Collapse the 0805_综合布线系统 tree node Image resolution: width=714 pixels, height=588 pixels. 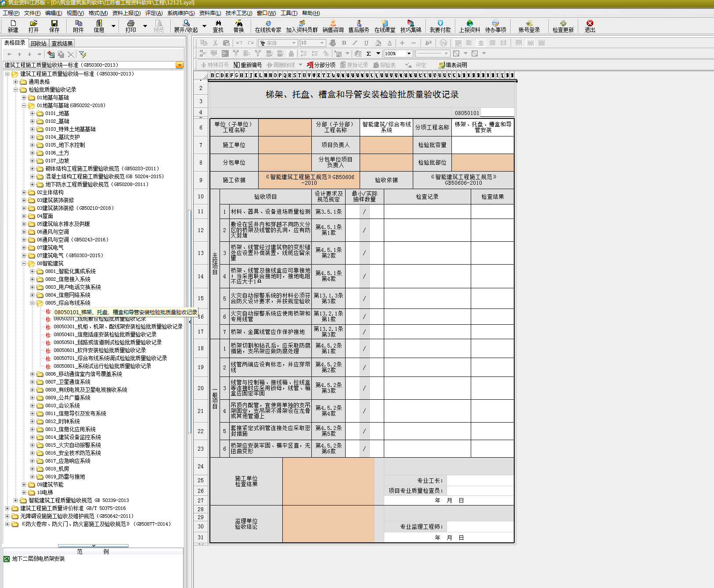click(32, 303)
